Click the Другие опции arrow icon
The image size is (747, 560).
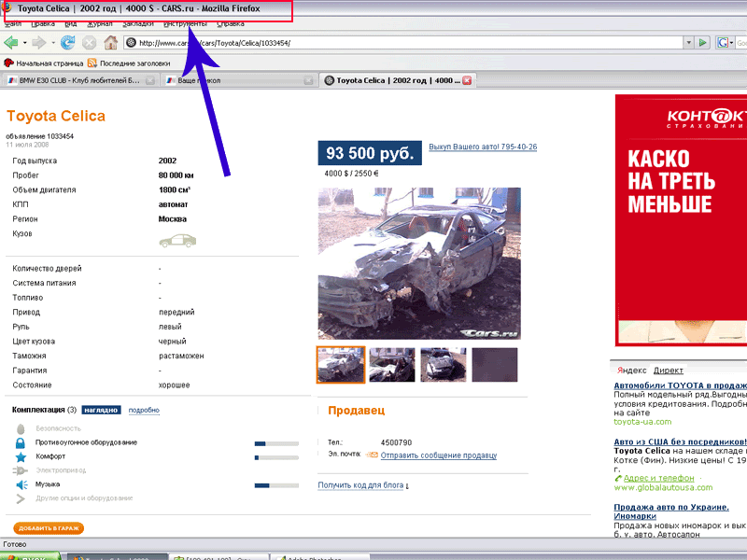(x=21, y=498)
